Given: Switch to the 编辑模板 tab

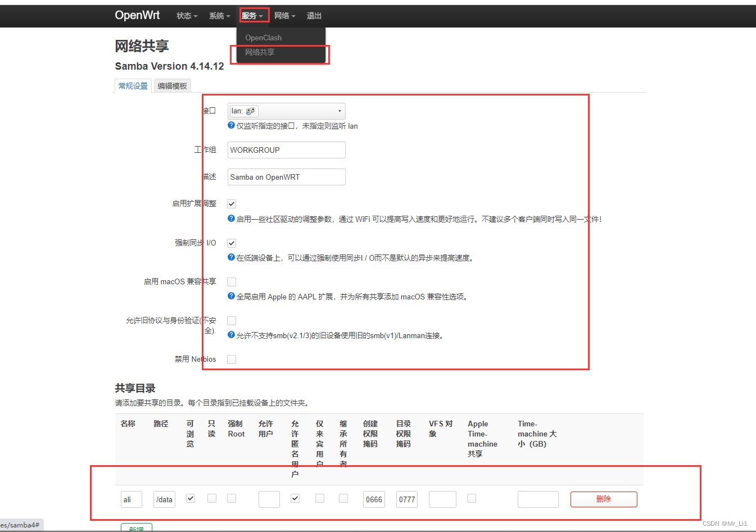Looking at the screenshot, I should pos(172,85).
